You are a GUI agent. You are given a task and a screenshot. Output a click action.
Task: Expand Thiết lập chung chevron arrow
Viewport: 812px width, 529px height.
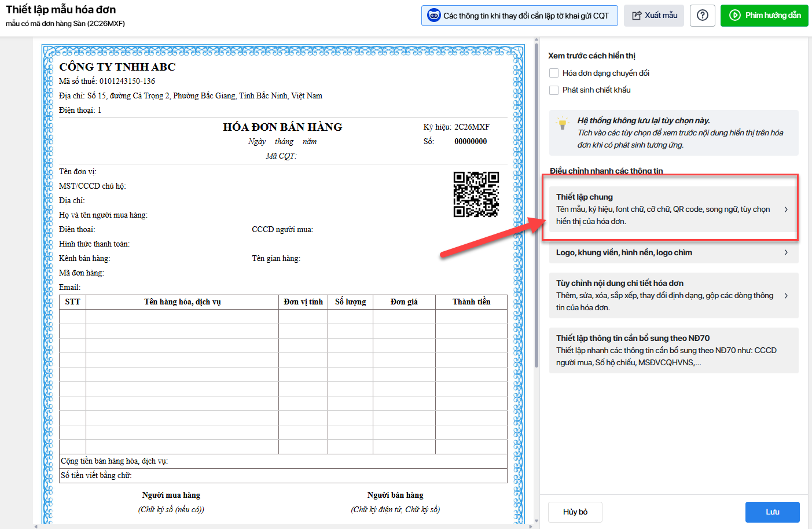(x=785, y=210)
